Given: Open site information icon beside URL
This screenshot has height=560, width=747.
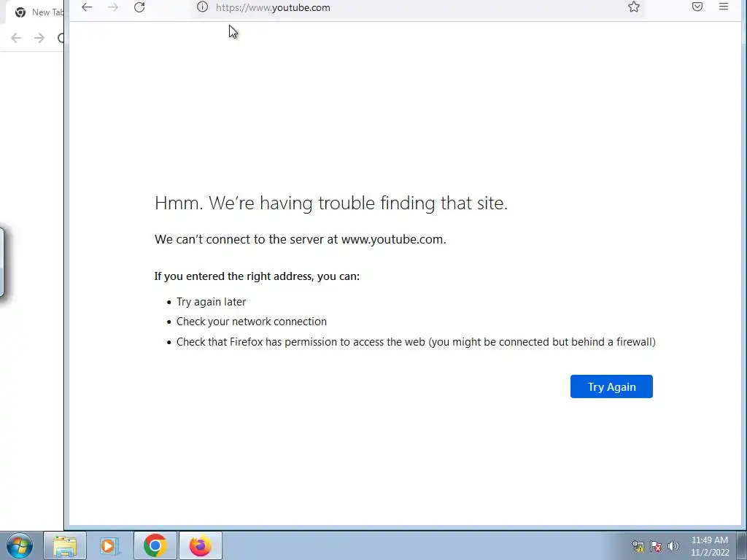Looking at the screenshot, I should coord(203,7).
